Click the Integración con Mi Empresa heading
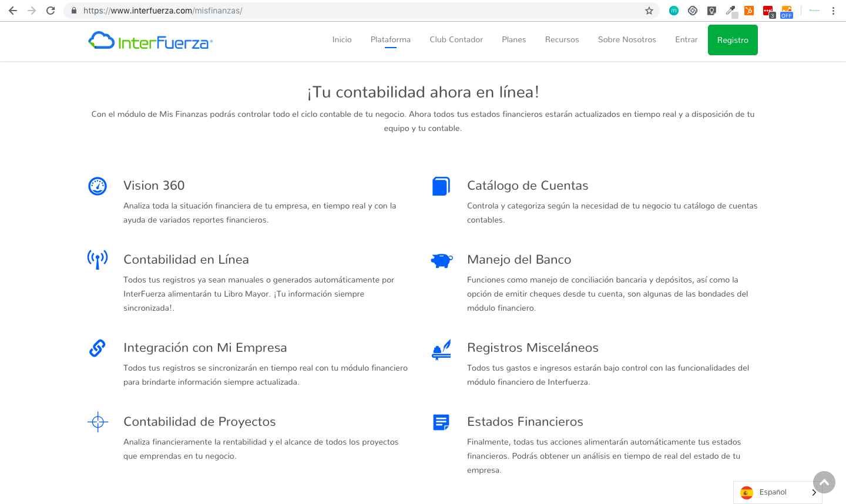The image size is (846, 504). (205, 348)
